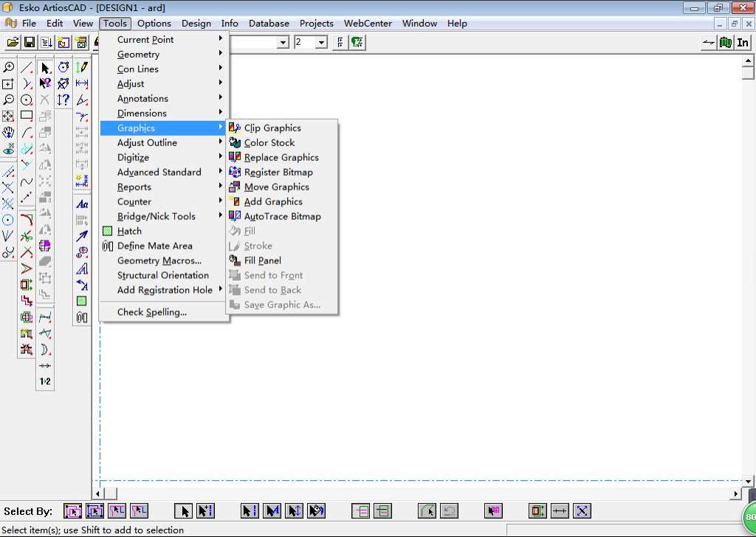Toggle first Select By mode button
756x537 pixels.
point(72,510)
